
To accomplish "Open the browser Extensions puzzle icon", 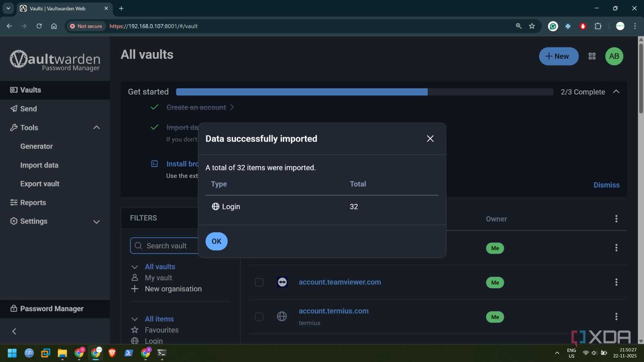I will (x=598, y=26).
